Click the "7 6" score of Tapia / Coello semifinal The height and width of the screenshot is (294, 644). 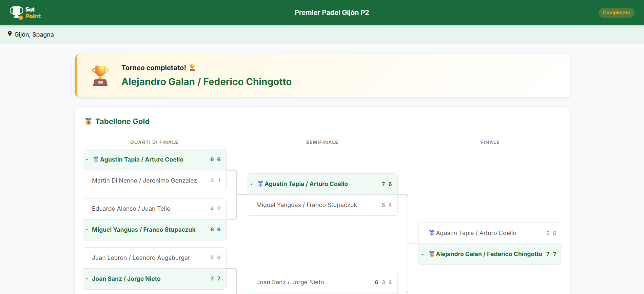click(387, 184)
